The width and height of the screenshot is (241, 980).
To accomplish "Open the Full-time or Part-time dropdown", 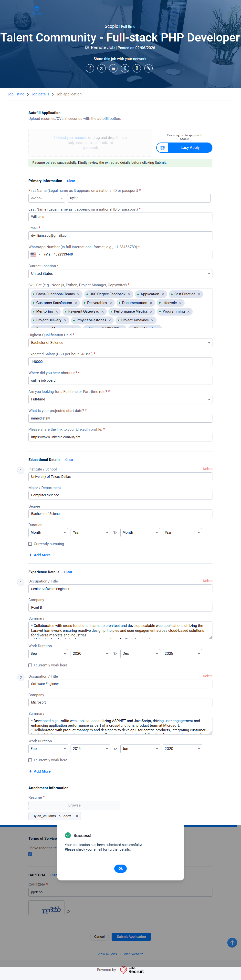I will (x=120, y=399).
